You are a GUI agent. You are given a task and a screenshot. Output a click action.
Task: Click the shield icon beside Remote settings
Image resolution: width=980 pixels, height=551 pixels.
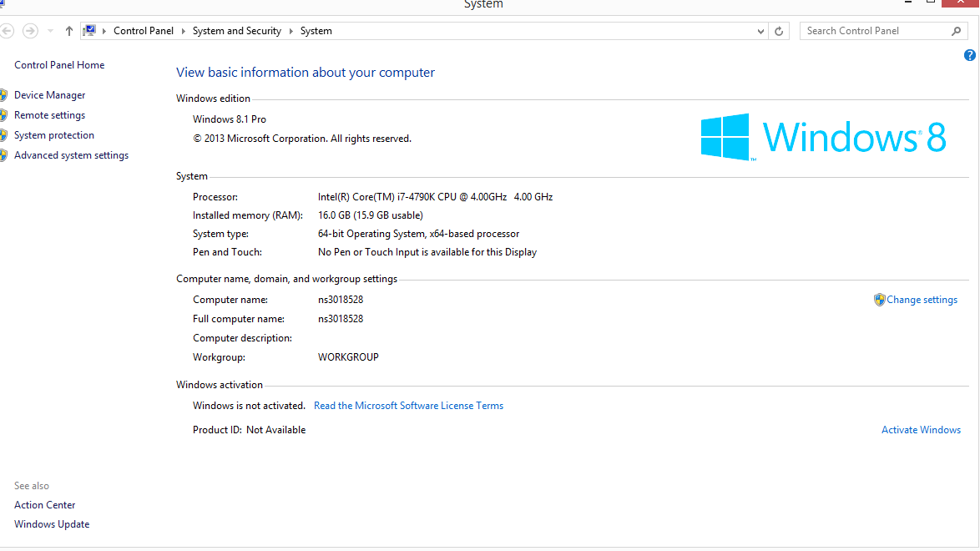(3, 115)
